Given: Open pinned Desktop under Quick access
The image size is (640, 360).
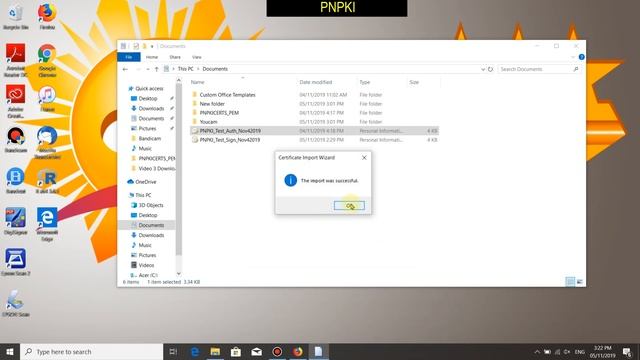Looking at the screenshot, I should tap(148, 99).
